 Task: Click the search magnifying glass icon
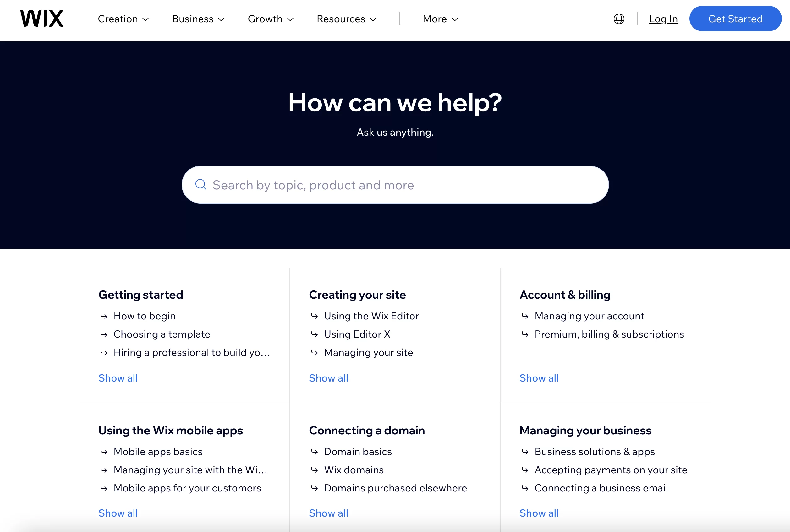(201, 184)
